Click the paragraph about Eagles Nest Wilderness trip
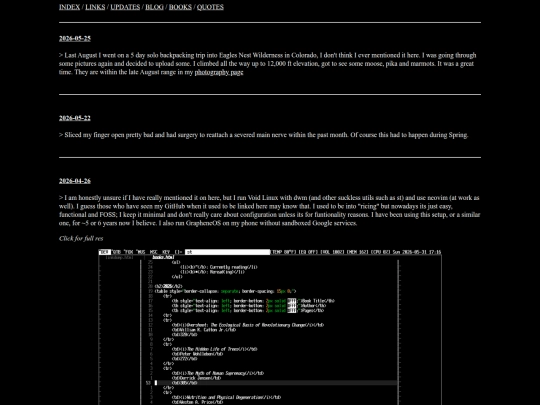 tap(268, 64)
